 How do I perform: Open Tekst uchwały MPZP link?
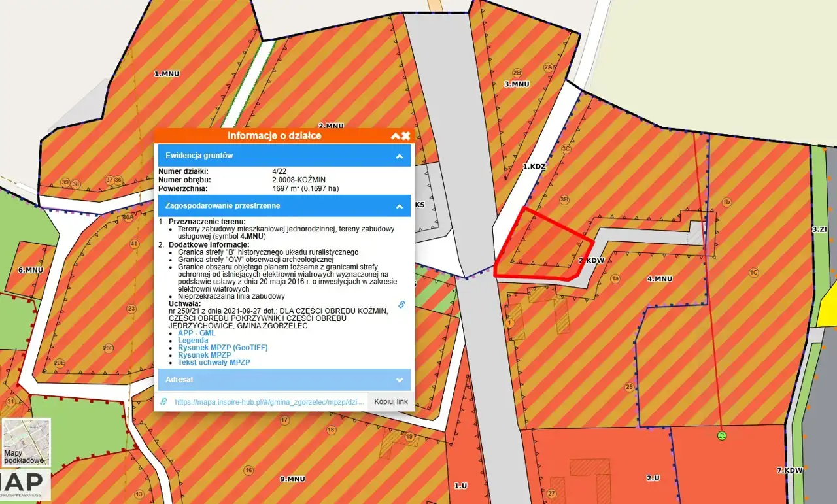click(x=213, y=362)
